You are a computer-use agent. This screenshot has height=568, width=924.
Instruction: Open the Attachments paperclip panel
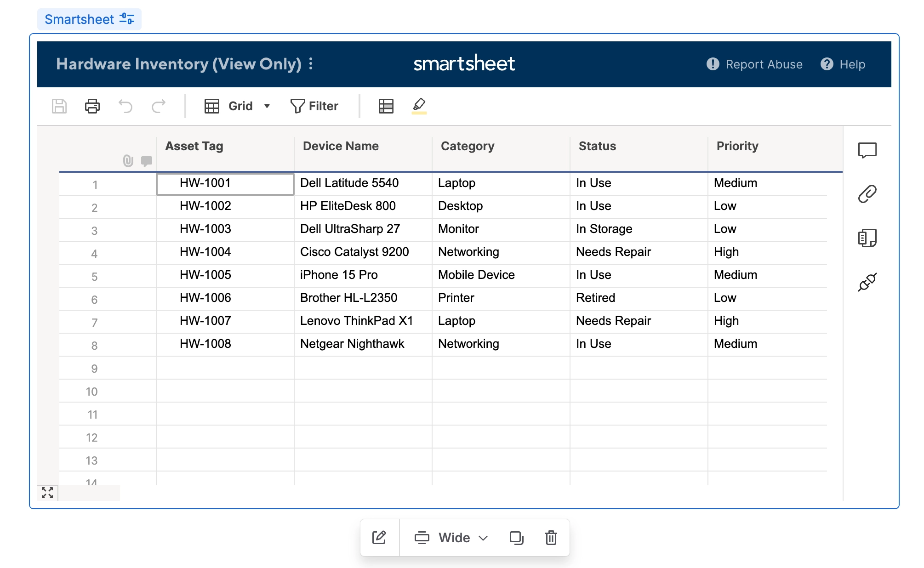867,194
